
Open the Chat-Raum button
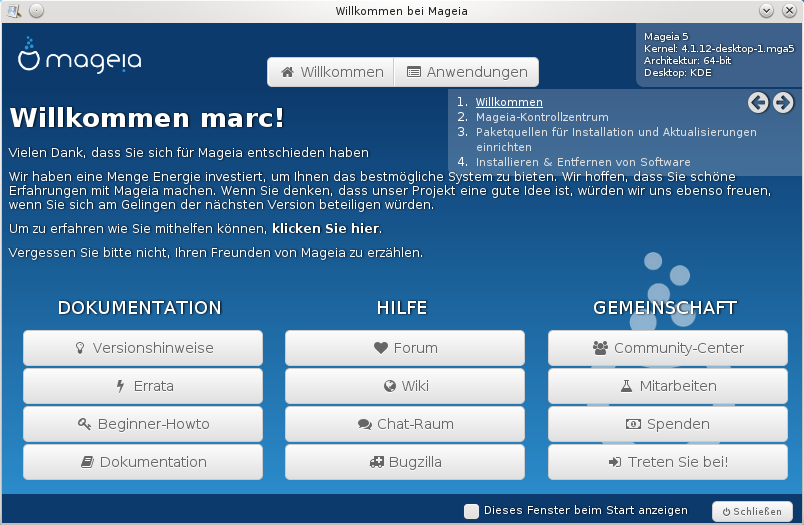pos(405,424)
